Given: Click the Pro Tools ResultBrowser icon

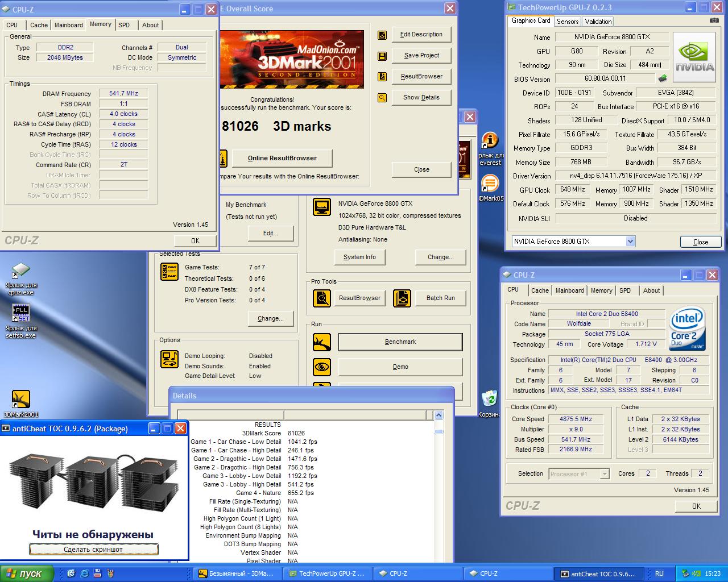Looking at the screenshot, I should (x=322, y=298).
